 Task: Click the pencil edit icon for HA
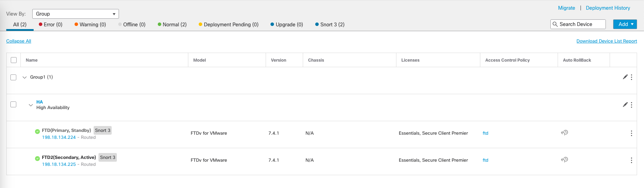point(625,105)
